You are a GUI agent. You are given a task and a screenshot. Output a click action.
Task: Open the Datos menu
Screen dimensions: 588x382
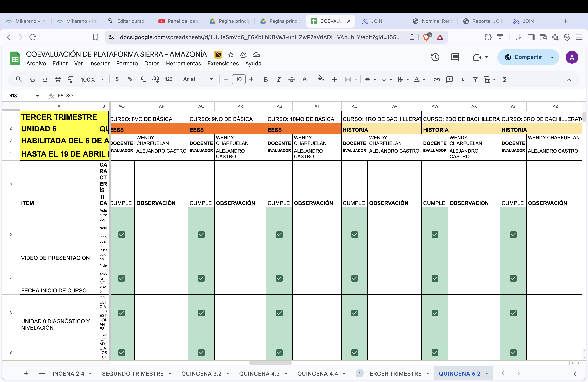[152, 63]
